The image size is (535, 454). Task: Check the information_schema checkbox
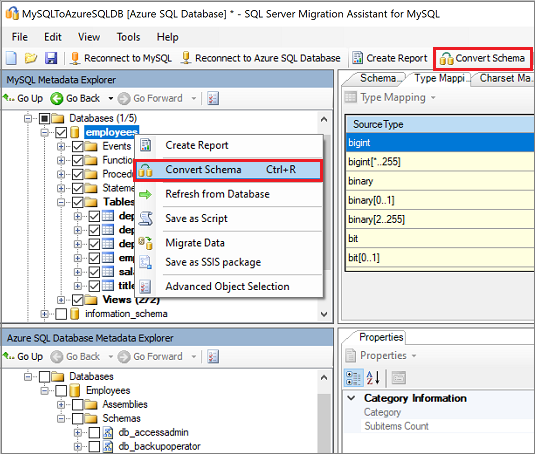61,314
